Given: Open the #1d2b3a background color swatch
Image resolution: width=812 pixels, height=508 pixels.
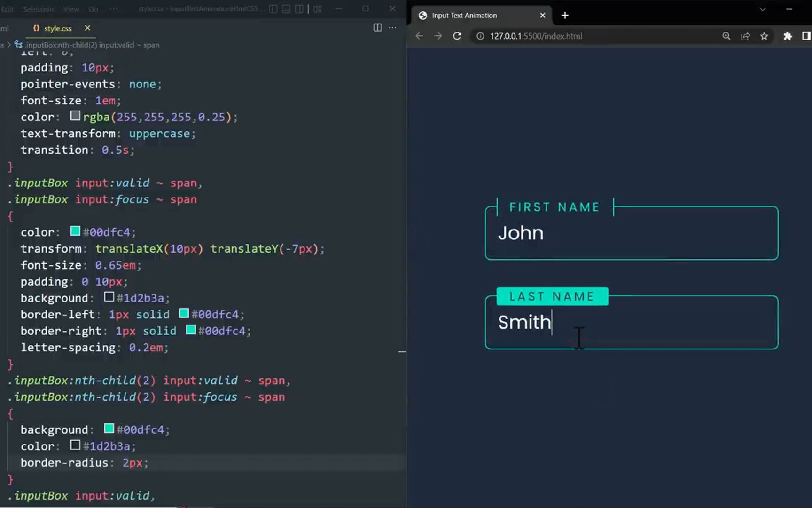Looking at the screenshot, I should coord(109,297).
